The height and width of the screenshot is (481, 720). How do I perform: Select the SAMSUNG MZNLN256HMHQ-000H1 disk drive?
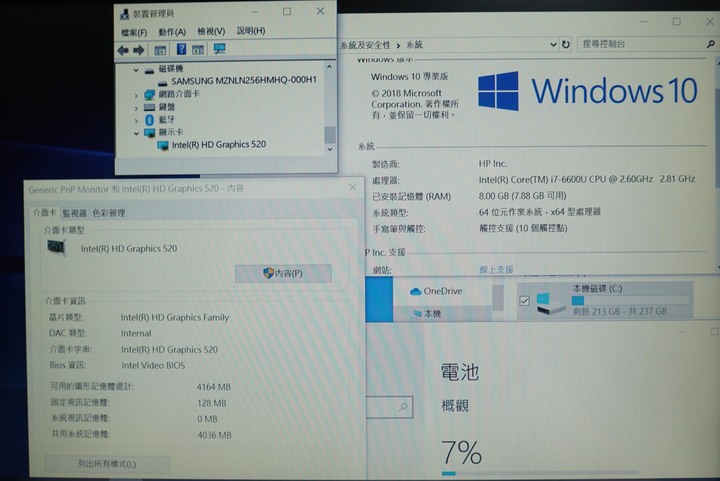coord(244,80)
